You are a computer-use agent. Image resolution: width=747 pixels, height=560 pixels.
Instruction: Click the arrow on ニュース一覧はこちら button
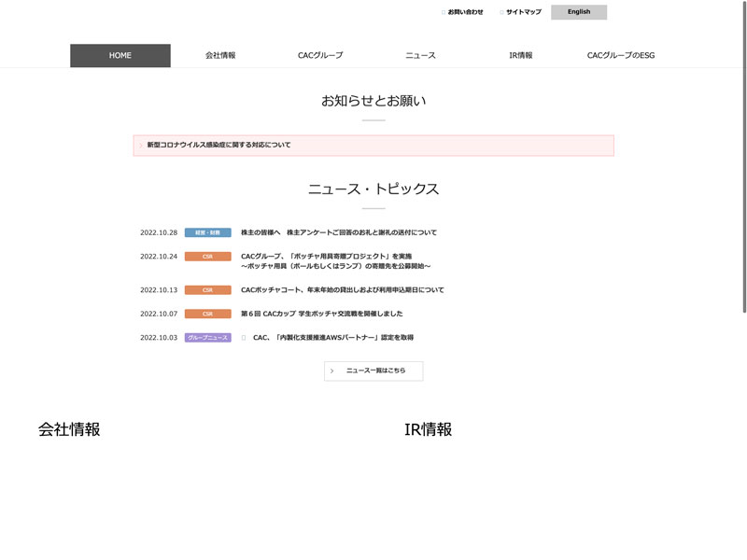331,371
